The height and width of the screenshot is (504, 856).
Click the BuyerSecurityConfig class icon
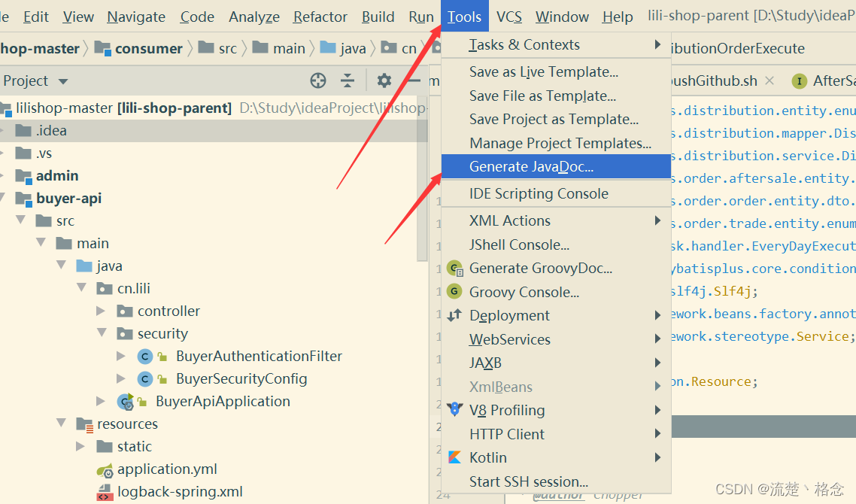tap(145, 378)
